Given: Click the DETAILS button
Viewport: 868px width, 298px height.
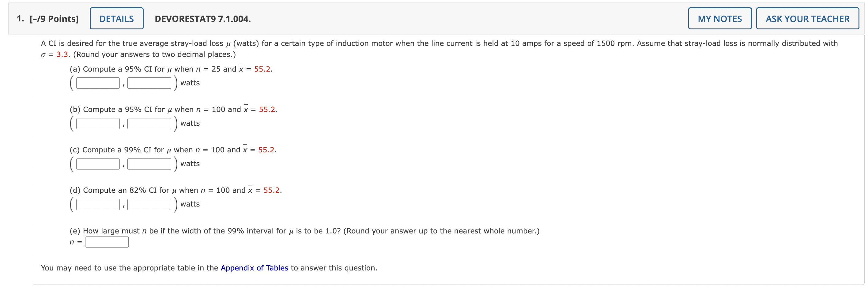Looking at the screenshot, I should [x=116, y=19].
